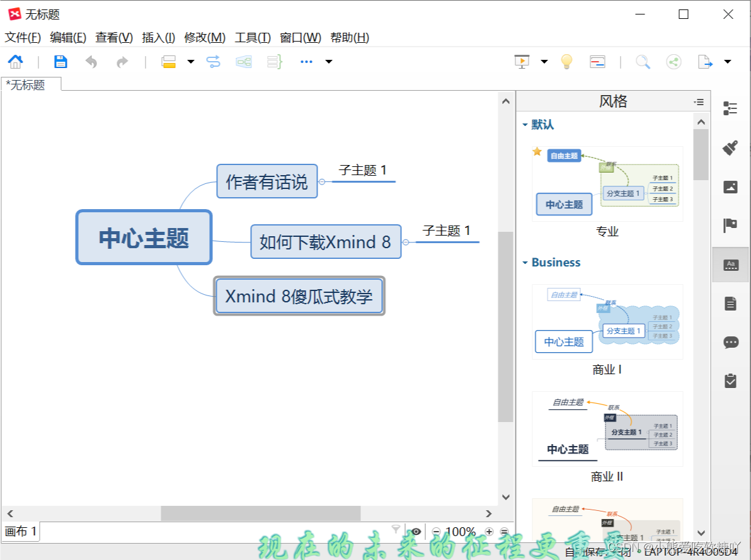
Task: Click the canvas horizontal scrollbar thumb
Action: pyautogui.click(x=261, y=513)
